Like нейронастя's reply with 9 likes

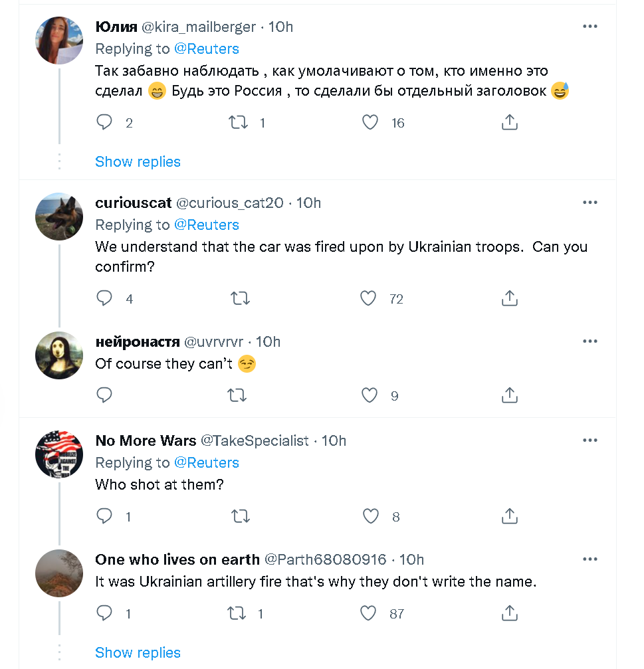click(x=369, y=396)
